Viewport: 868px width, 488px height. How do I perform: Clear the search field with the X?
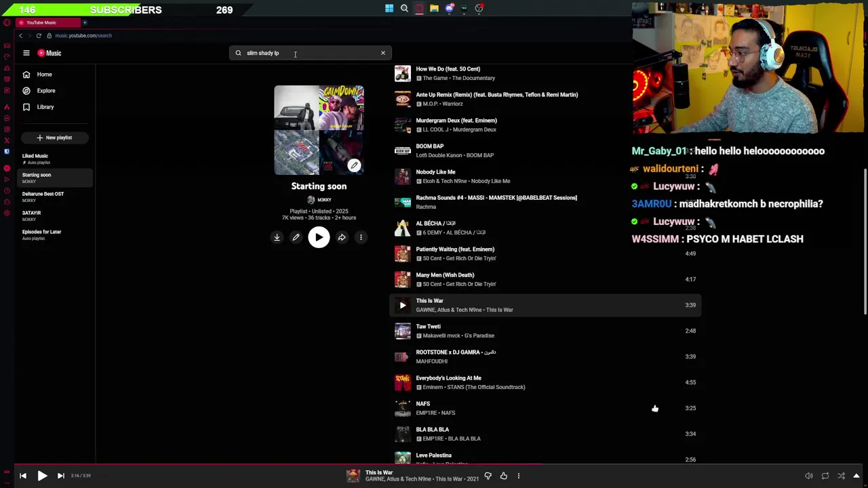(x=382, y=53)
